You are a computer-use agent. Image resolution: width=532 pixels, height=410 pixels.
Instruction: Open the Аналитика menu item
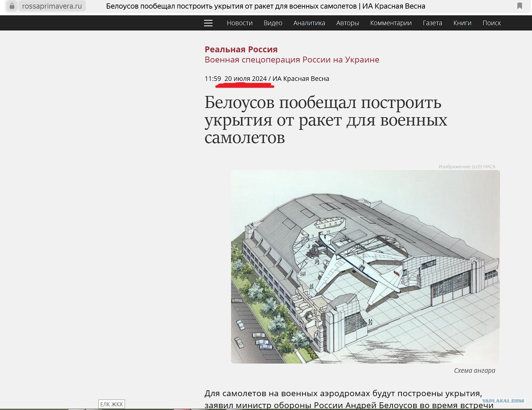click(x=309, y=23)
